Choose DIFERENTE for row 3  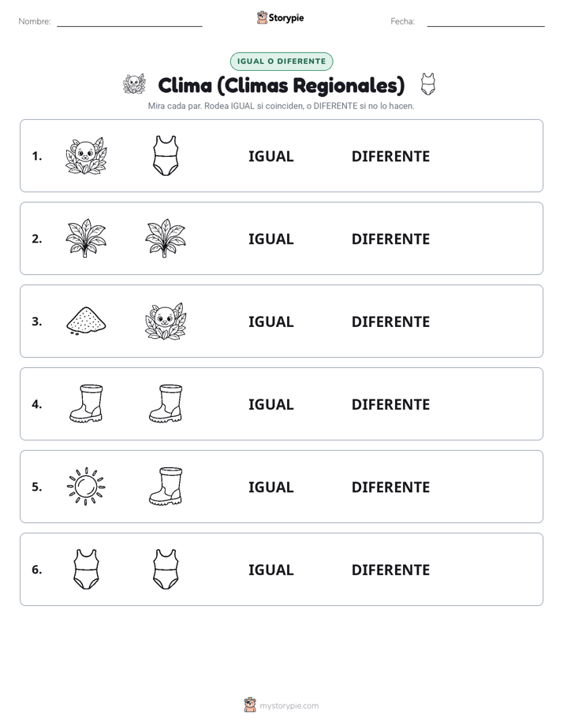point(390,321)
